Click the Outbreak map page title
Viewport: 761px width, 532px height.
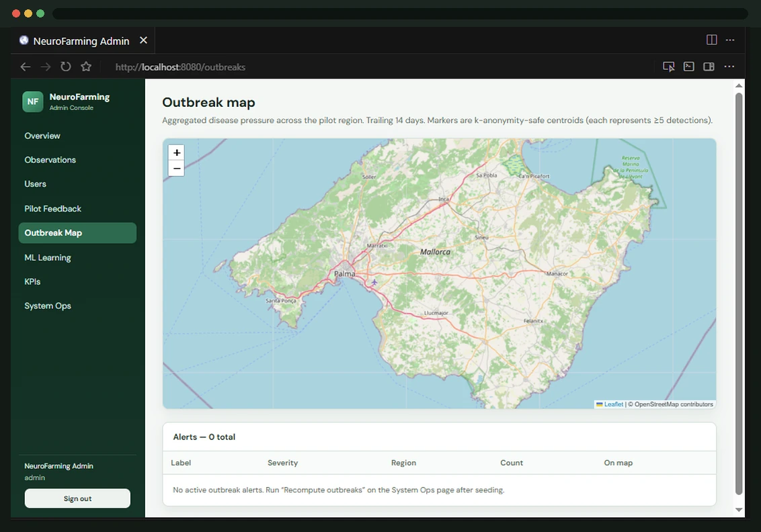pyautogui.click(x=208, y=102)
